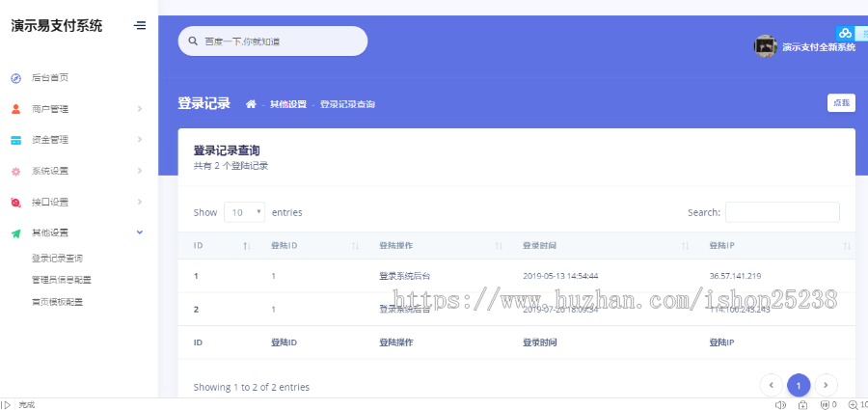Open 系统设置 menu item

coord(50,171)
